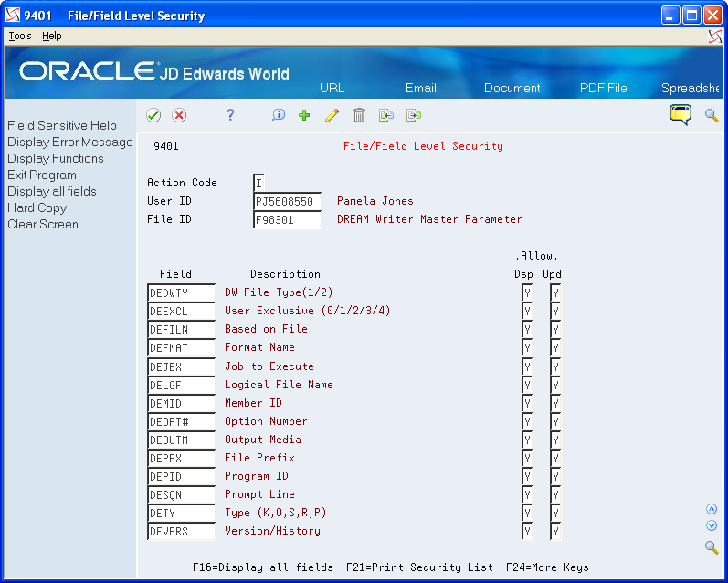
Task: Click the DESQN field box
Action: [182, 495]
